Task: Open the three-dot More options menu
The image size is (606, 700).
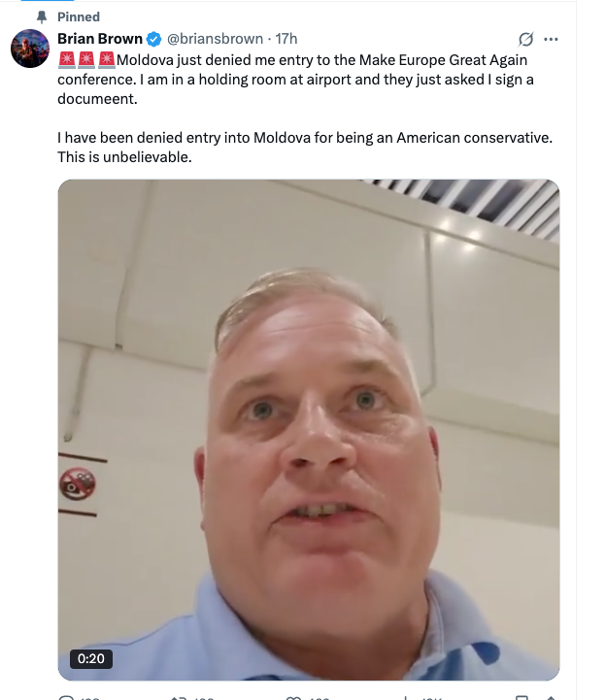Action: point(551,39)
